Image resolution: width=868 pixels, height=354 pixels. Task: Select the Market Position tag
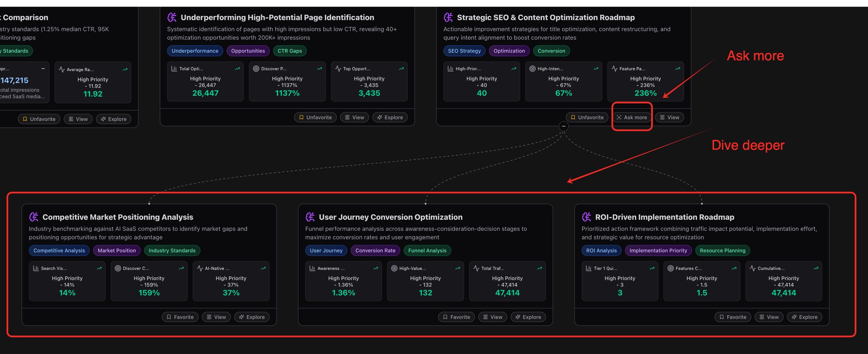click(117, 250)
